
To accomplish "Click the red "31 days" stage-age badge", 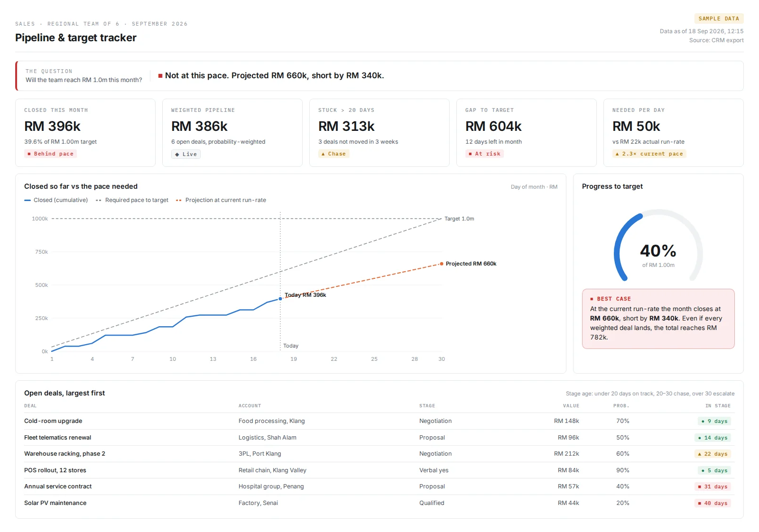I will click(713, 486).
